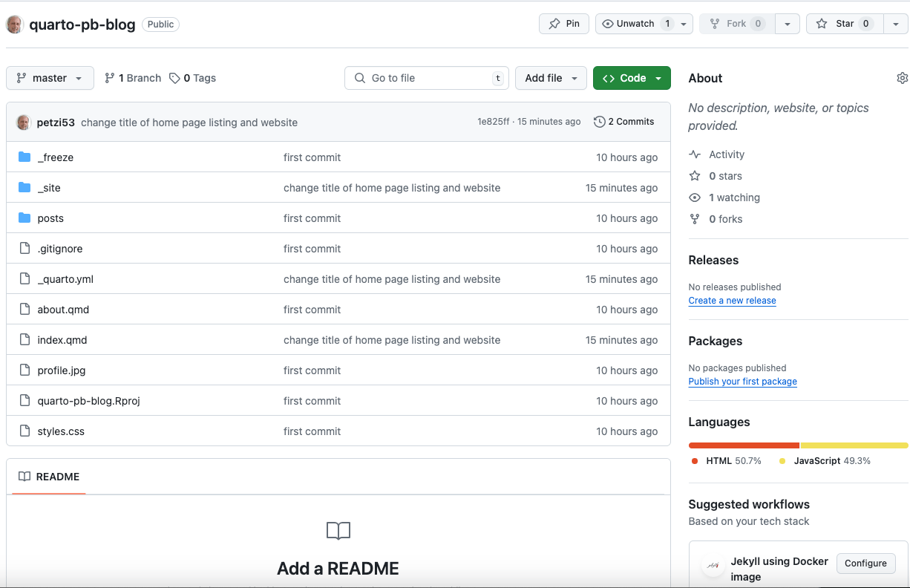The width and height of the screenshot is (910, 588).
Task: Click the forks icon in About sidebar
Action: [x=695, y=219]
